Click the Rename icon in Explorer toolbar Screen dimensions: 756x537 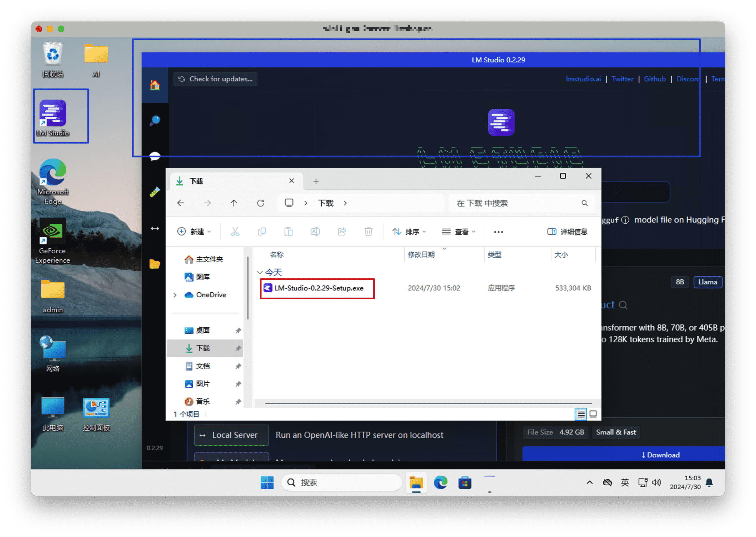[x=315, y=232]
